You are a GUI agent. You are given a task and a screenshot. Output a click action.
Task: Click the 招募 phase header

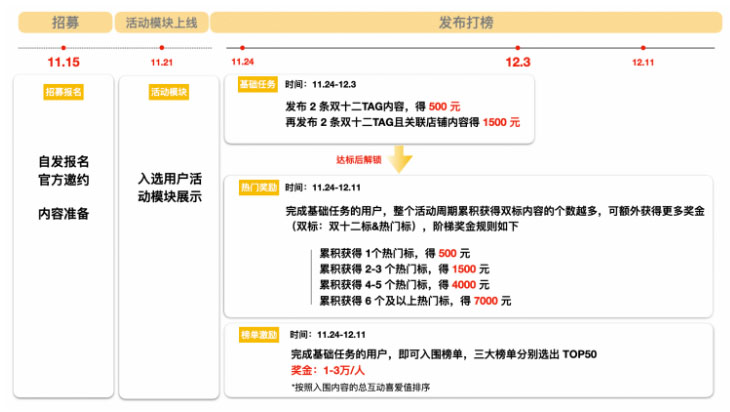pos(65,22)
